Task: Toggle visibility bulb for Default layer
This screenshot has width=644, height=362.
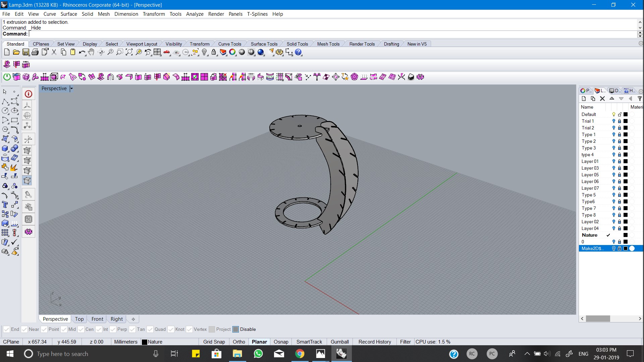Action: (614, 114)
